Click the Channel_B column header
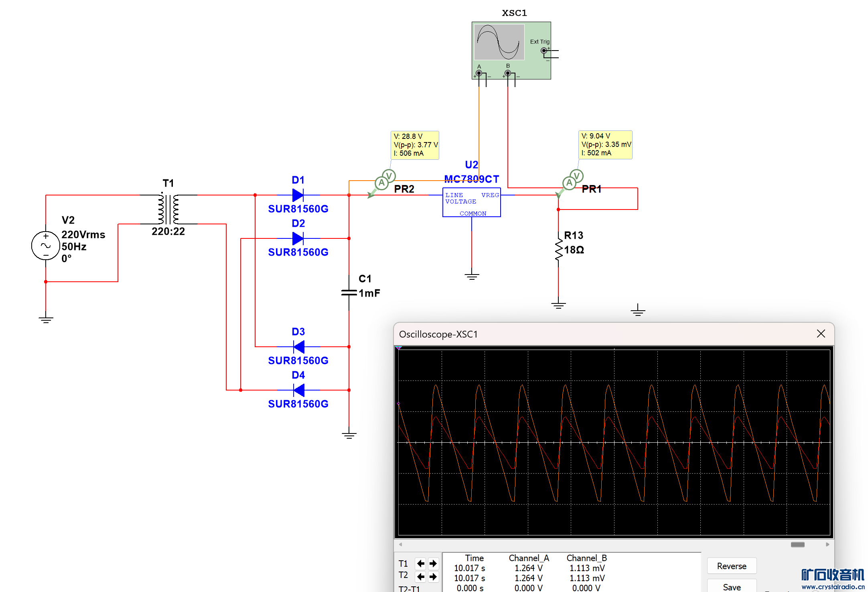This screenshot has width=868, height=592. tap(586, 558)
